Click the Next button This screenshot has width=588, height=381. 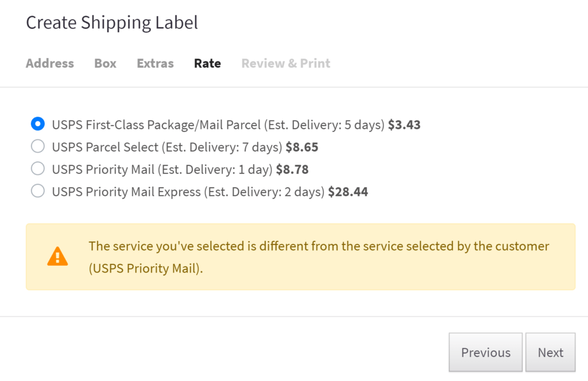(551, 352)
